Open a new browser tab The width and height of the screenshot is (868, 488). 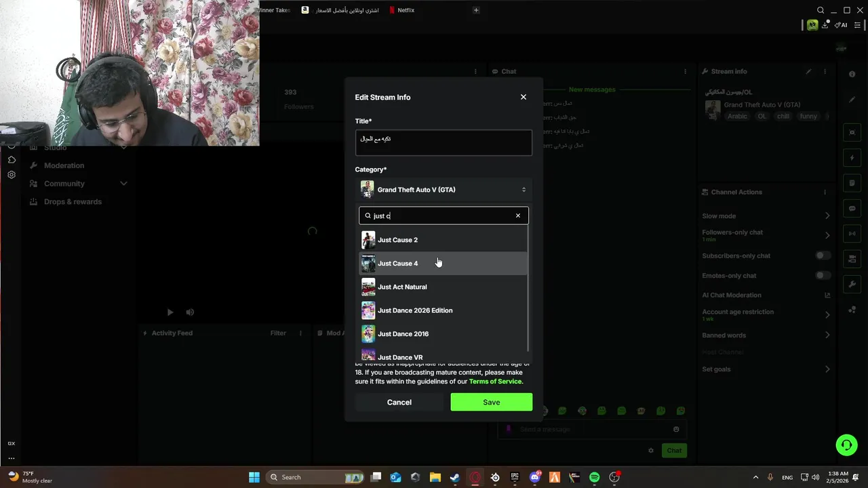tap(476, 10)
